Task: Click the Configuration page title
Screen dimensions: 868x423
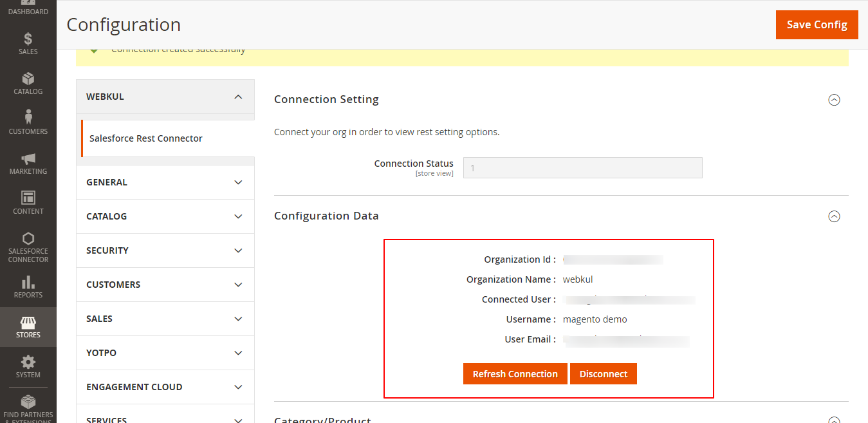Action: point(124,25)
